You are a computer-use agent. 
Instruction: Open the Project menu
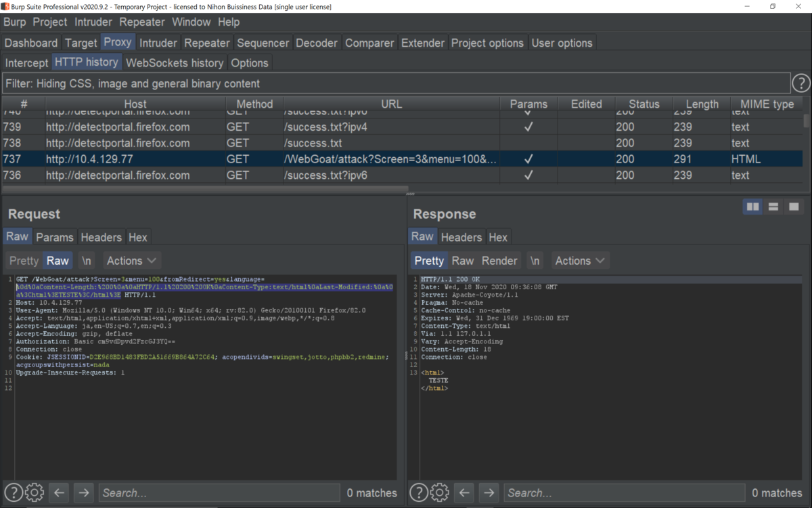pos(50,22)
